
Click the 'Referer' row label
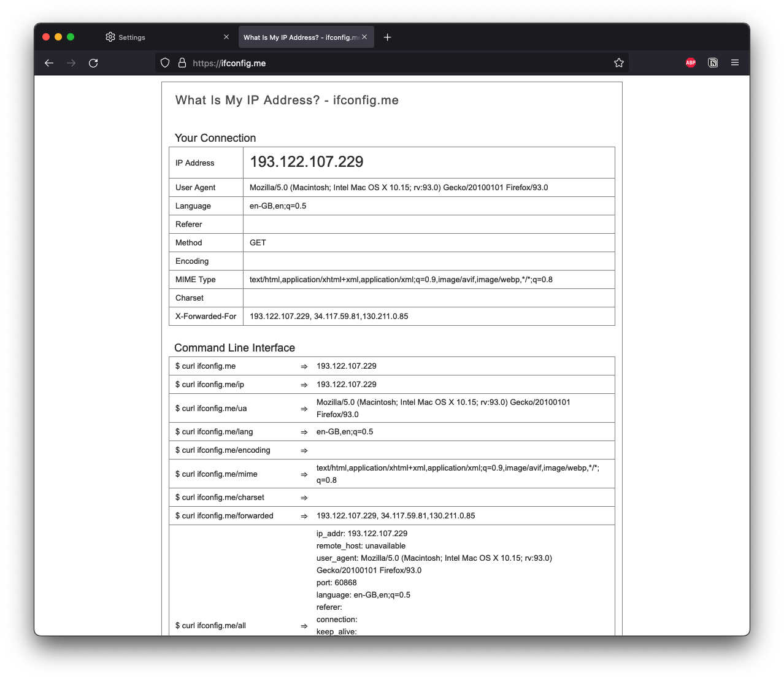coord(189,225)
